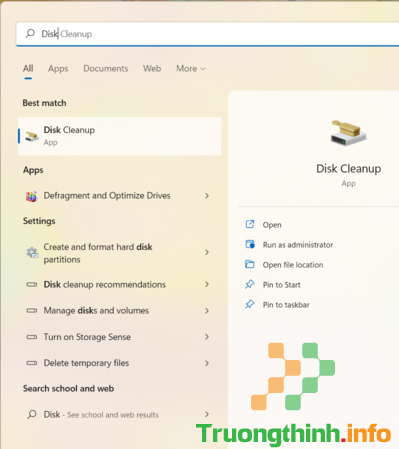Click the Run as administrator shield icon

point(250,244)
